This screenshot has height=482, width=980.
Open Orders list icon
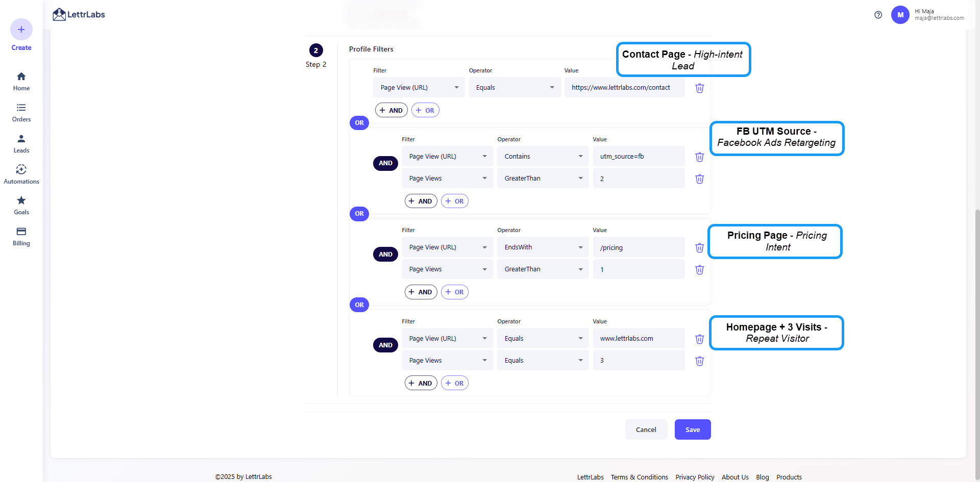pos(21,108)
